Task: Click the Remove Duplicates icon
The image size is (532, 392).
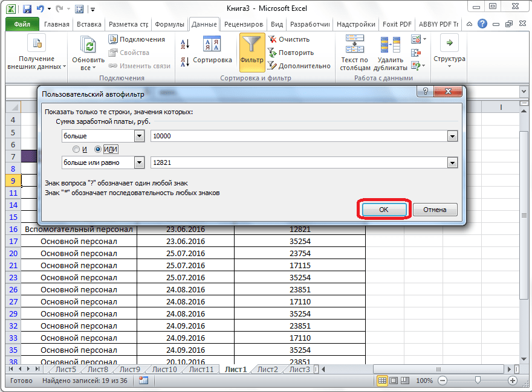Action: click(x=390, y=44)
